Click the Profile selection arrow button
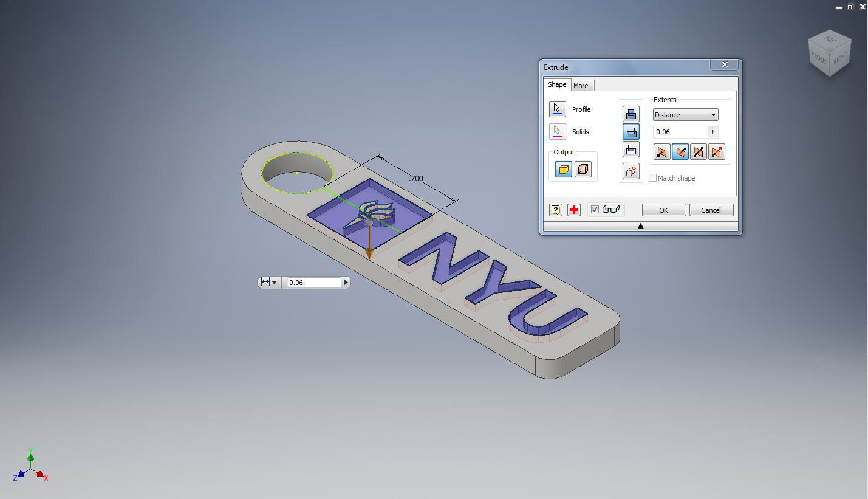This screenshot has width=868, height=499. pyautogui.click(x=557, y=109)
